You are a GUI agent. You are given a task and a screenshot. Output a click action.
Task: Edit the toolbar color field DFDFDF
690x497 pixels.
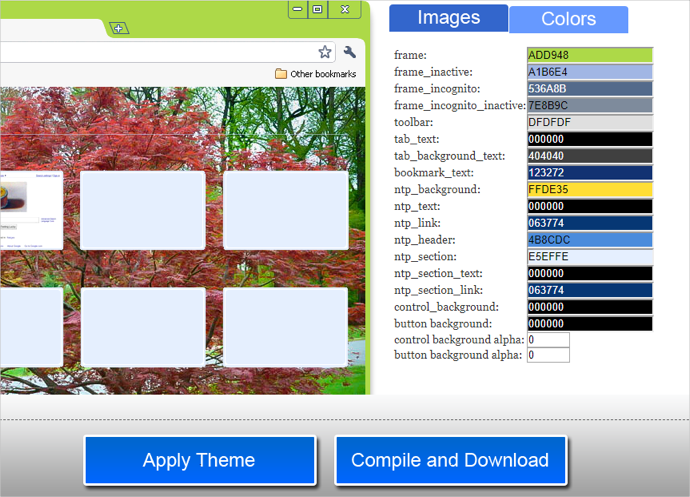click(589, 122)
